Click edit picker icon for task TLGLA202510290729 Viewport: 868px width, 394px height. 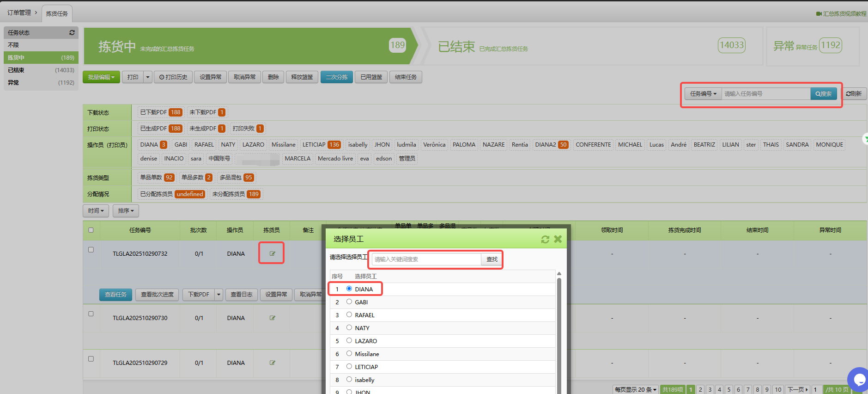click(272, 363)
